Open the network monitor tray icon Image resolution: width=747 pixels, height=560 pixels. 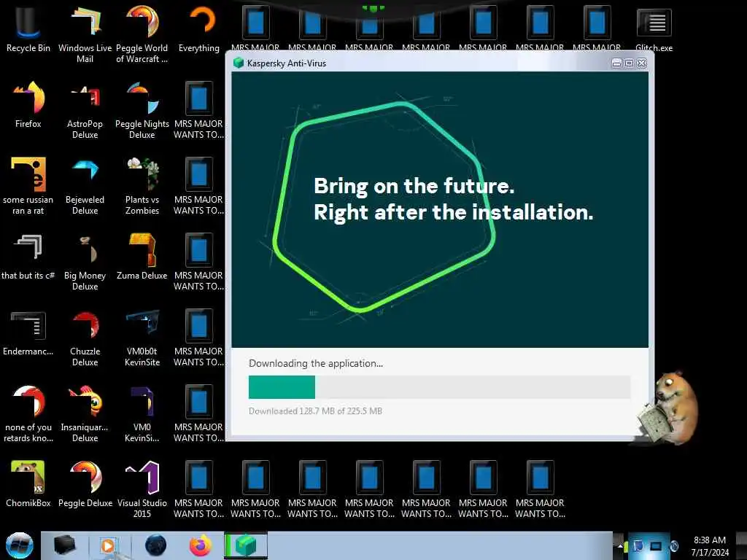[656, 545]
